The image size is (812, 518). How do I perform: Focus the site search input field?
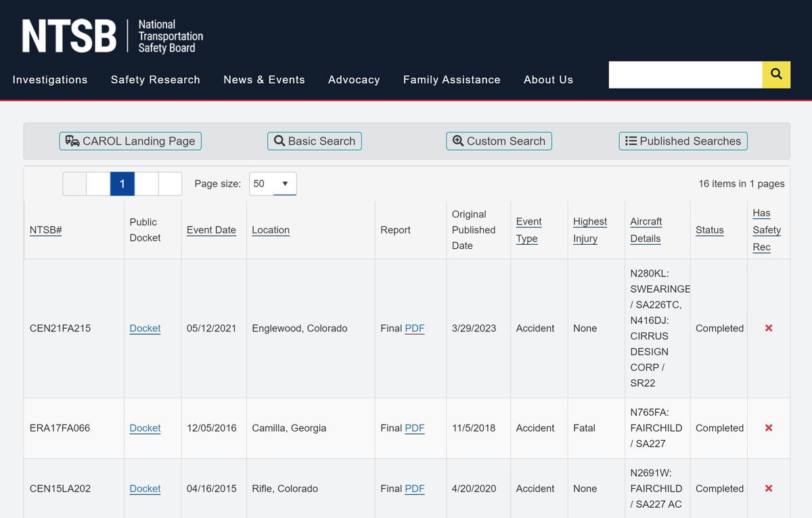point(685,74)
